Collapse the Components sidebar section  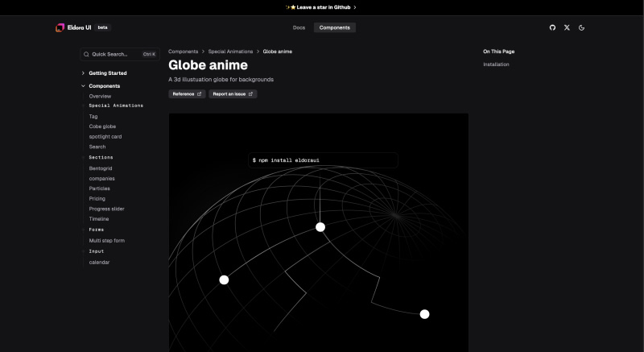pos(83,86)
